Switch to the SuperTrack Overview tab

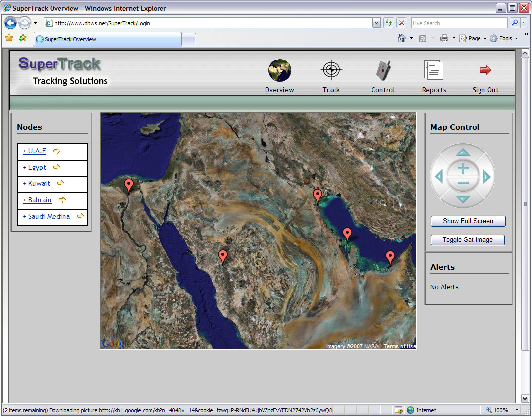[x=107, y=39]
